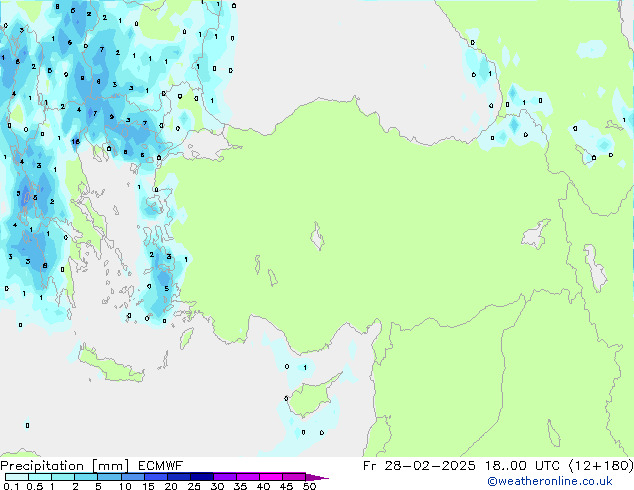This screenshot has width=634, height=490.
Task: Click the '30' legend scale label
Action: point(217,486)
